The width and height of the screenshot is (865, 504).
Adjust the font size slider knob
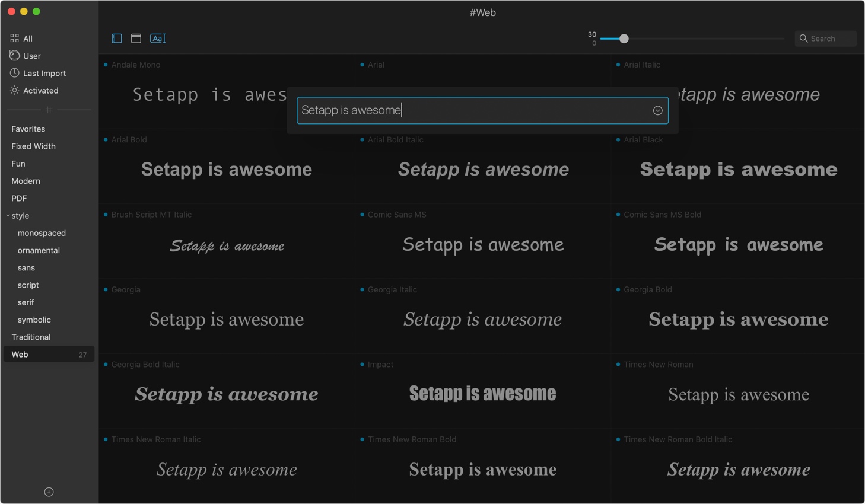pos(624,39)
